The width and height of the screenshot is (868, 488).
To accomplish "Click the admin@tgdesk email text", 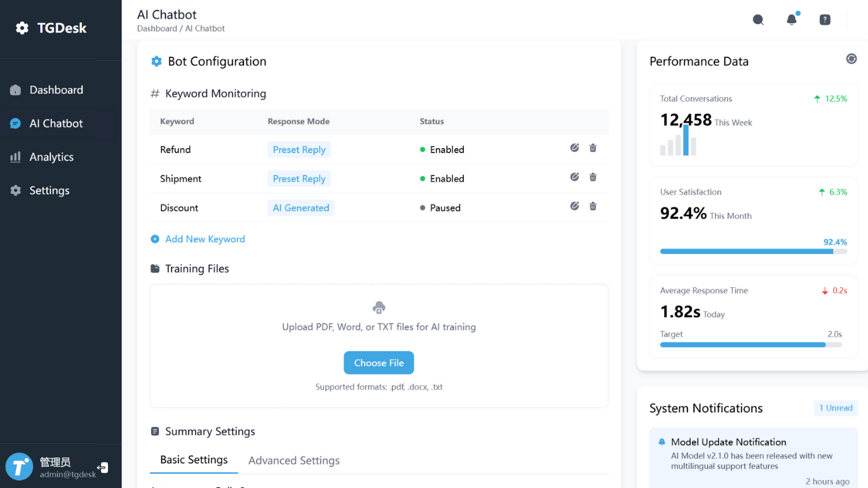I will click(68, 475).
